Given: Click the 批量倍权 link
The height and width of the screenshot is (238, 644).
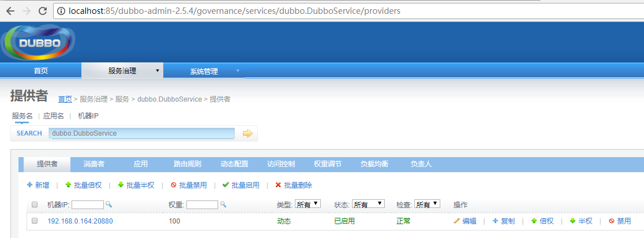Looking at the screenshot, I should click(88, 185).
